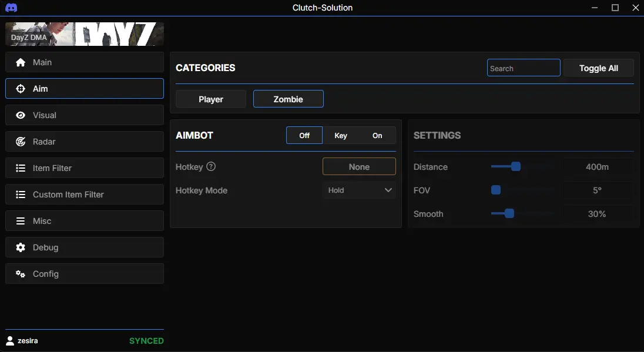
Task: Switch the Aimbot mode to On
Action: (x=377, y=135)
